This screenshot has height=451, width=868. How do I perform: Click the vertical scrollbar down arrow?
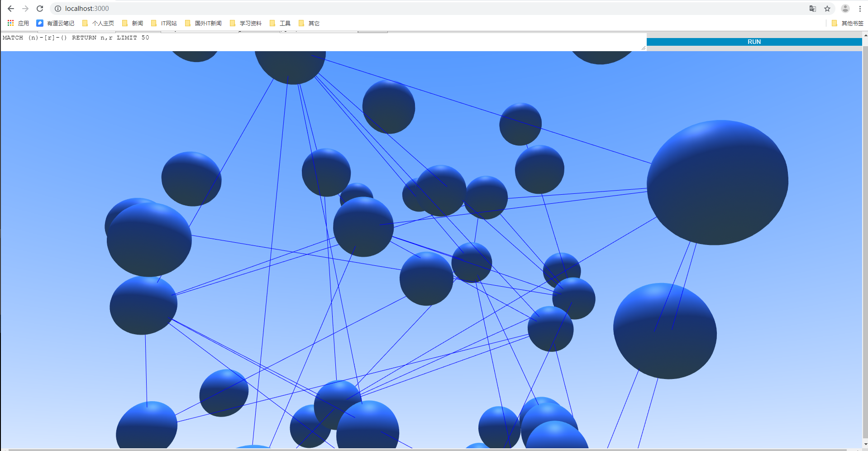click(x=865, y=444)
